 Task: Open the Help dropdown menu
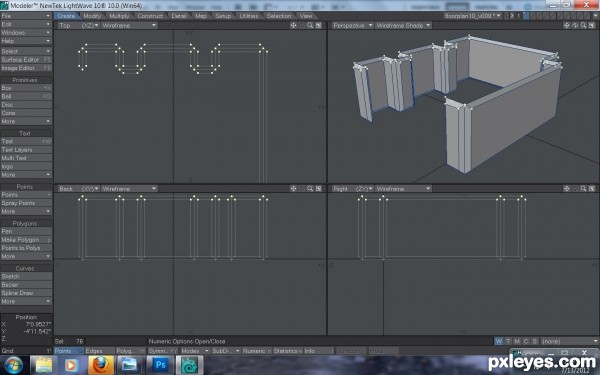pos(26,41)
